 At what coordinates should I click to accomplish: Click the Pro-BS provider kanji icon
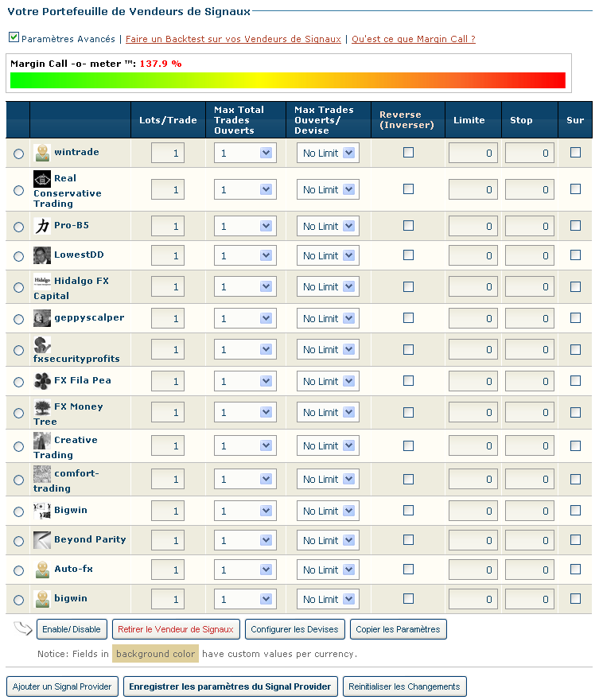[42, 226]
